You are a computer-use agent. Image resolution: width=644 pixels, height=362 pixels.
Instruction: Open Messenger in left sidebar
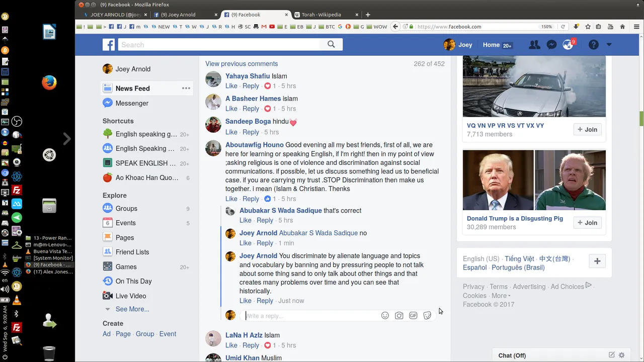point(132,103)
